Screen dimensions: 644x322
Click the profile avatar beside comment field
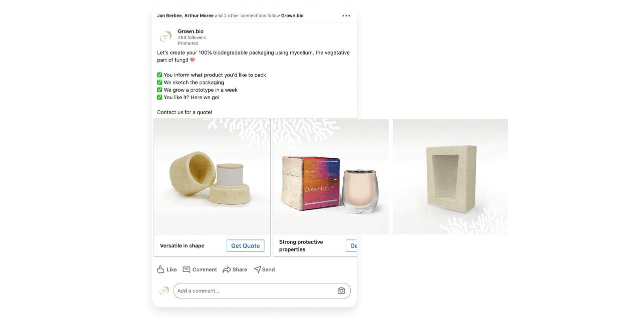(164, 291)
